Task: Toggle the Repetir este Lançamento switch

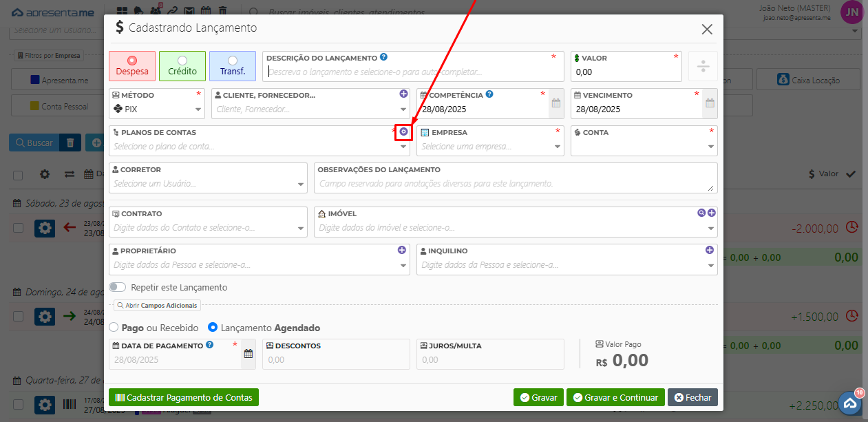Action: [118, 287]
